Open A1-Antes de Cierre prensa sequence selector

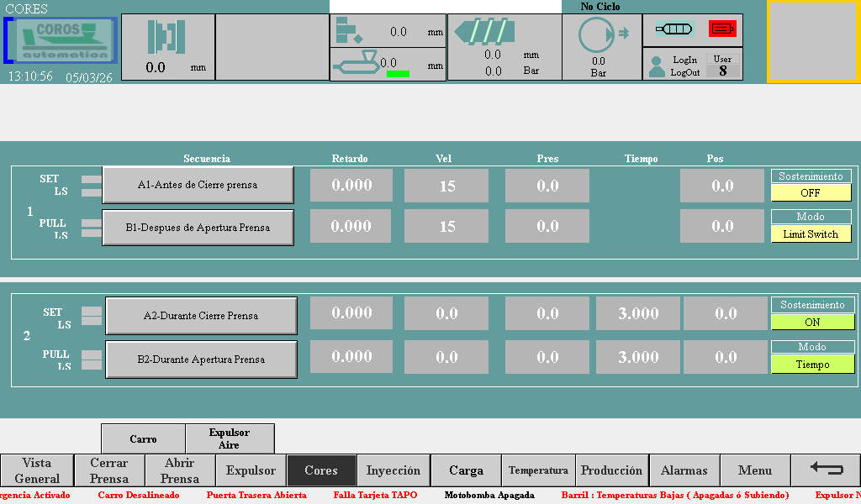[198, 185]
